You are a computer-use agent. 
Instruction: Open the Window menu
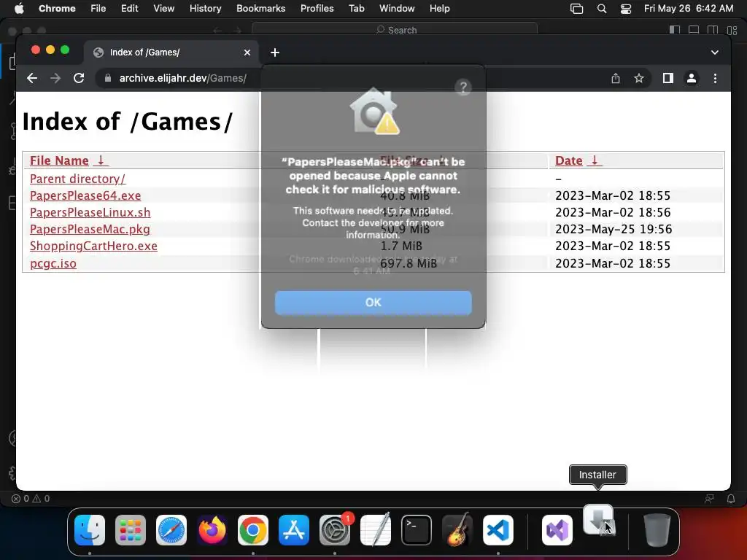397,9
